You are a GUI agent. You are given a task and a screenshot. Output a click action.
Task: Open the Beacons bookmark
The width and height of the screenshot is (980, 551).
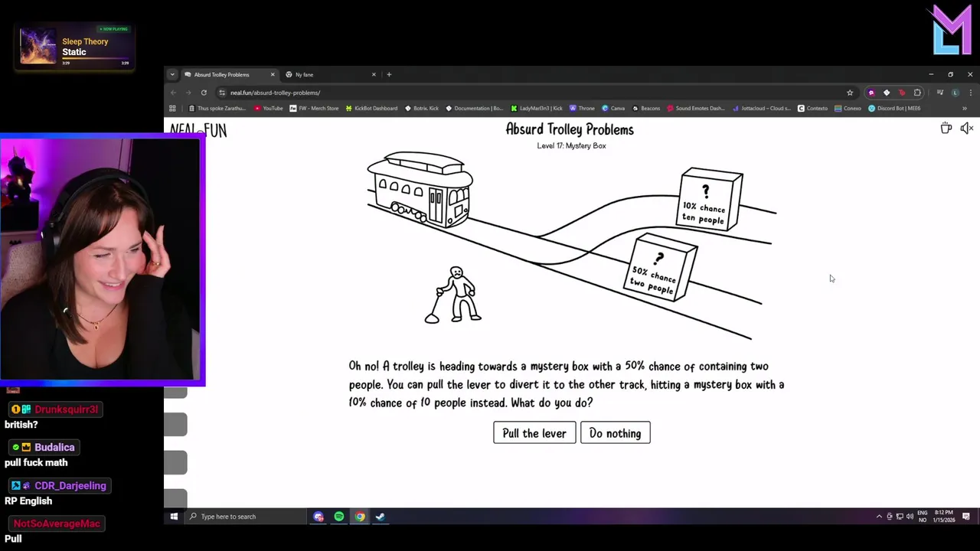click(x=645, y=108)
